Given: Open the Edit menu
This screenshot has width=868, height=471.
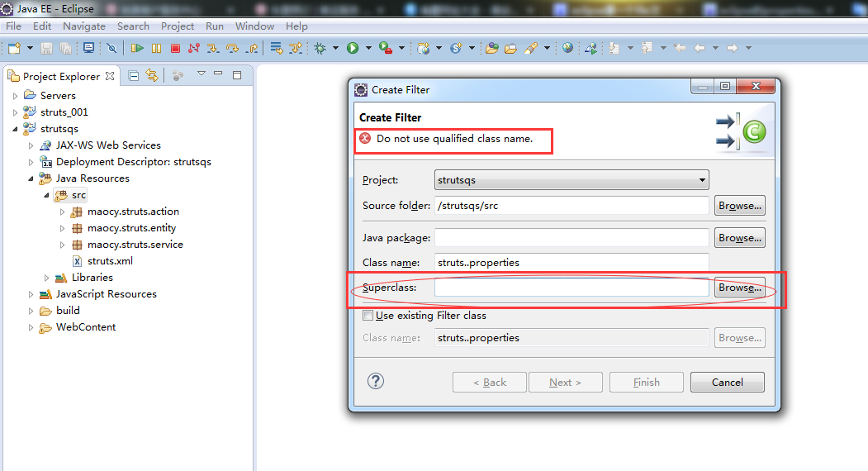Looking at the screenshot, I should [x=42, y=26].
